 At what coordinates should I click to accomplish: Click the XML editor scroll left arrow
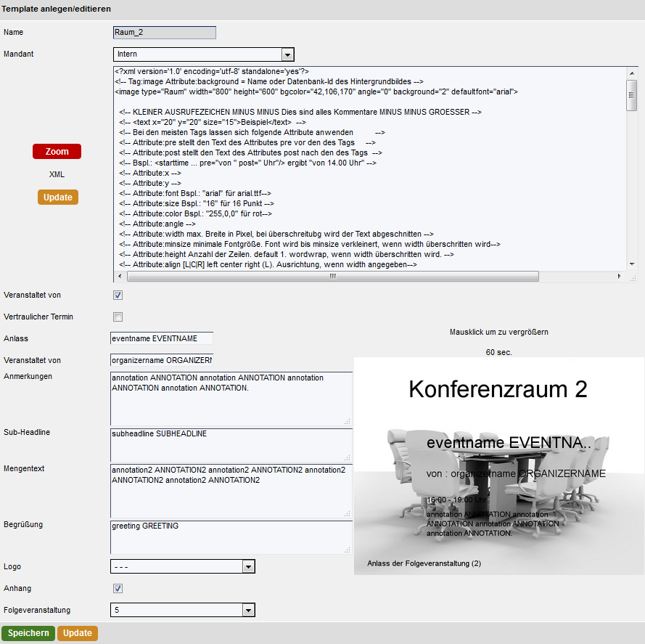[120, 277]
